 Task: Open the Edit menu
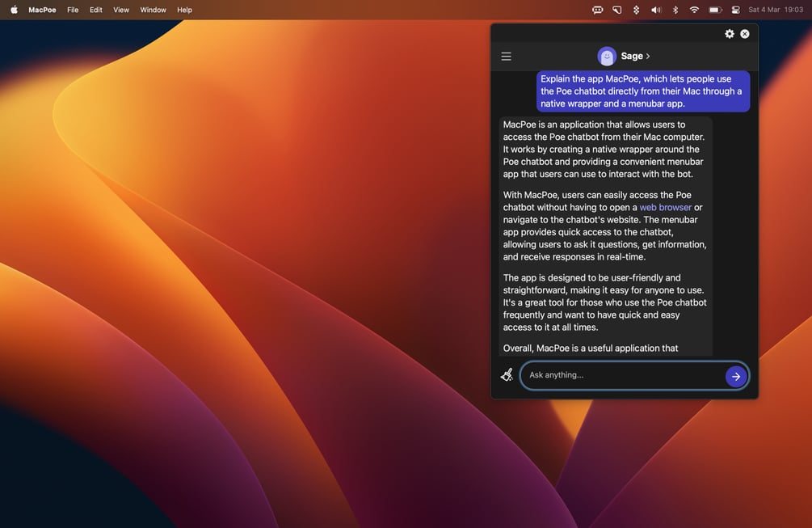(96, 10)
